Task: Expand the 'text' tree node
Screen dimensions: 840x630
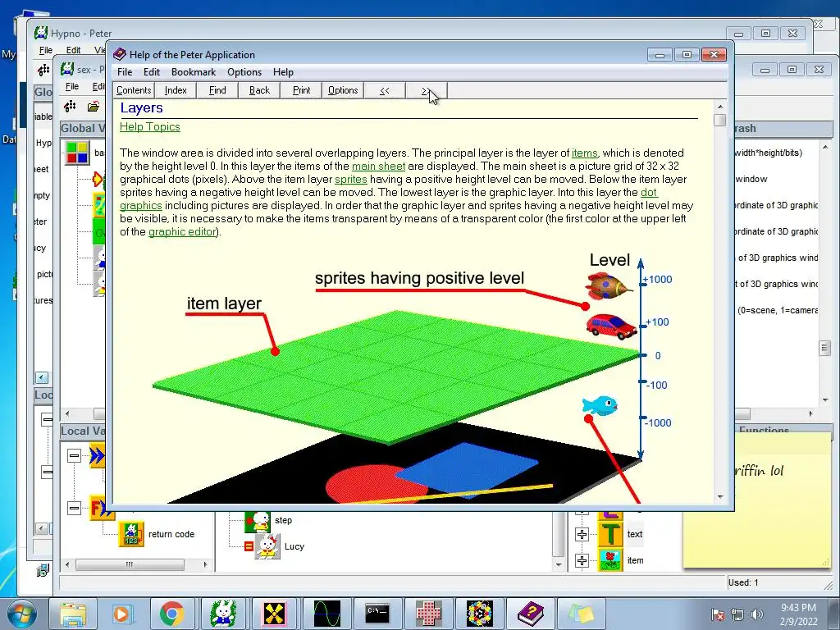Action: pos(582,534)
